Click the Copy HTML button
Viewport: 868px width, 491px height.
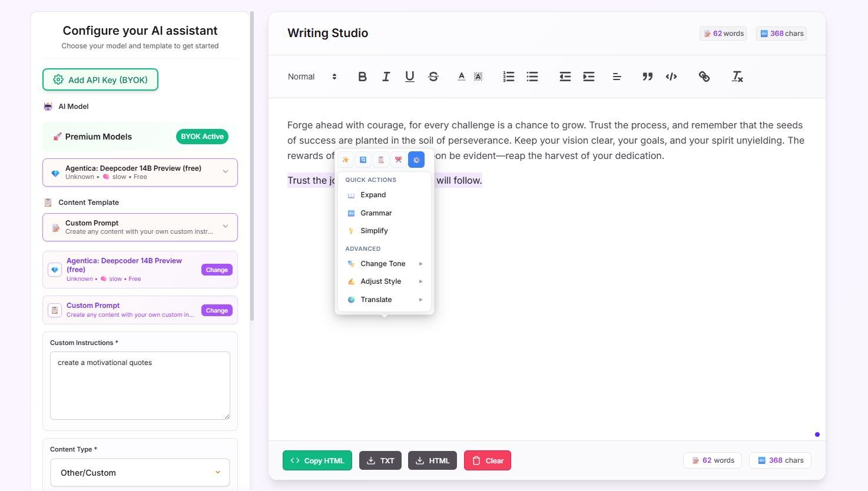click(x=317, y=460)
